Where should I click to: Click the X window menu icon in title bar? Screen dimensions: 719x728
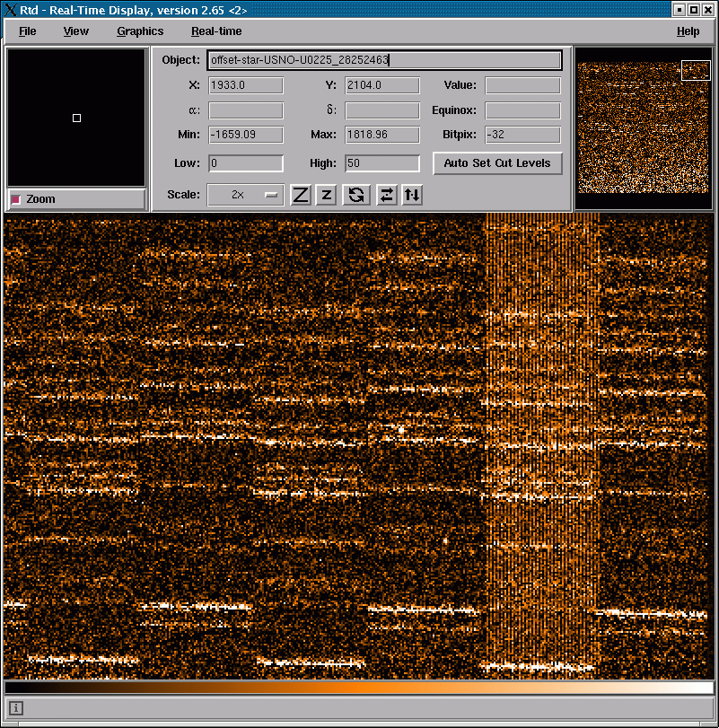click(x=10, y=10)
